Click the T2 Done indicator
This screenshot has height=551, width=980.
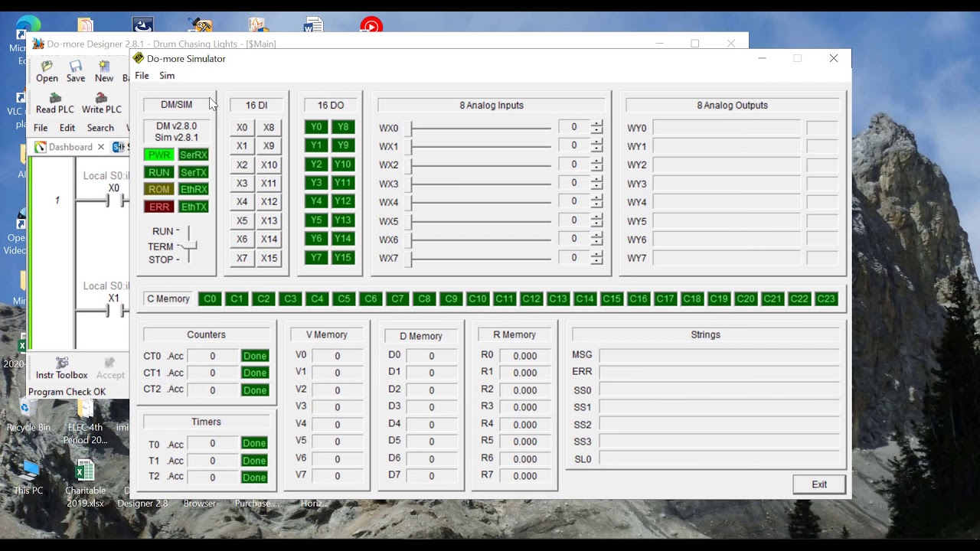[254, 478]
